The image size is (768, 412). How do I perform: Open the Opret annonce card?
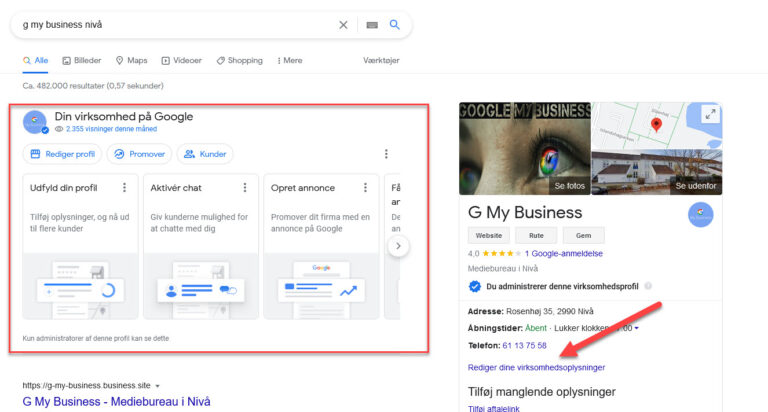click(321, 246)
